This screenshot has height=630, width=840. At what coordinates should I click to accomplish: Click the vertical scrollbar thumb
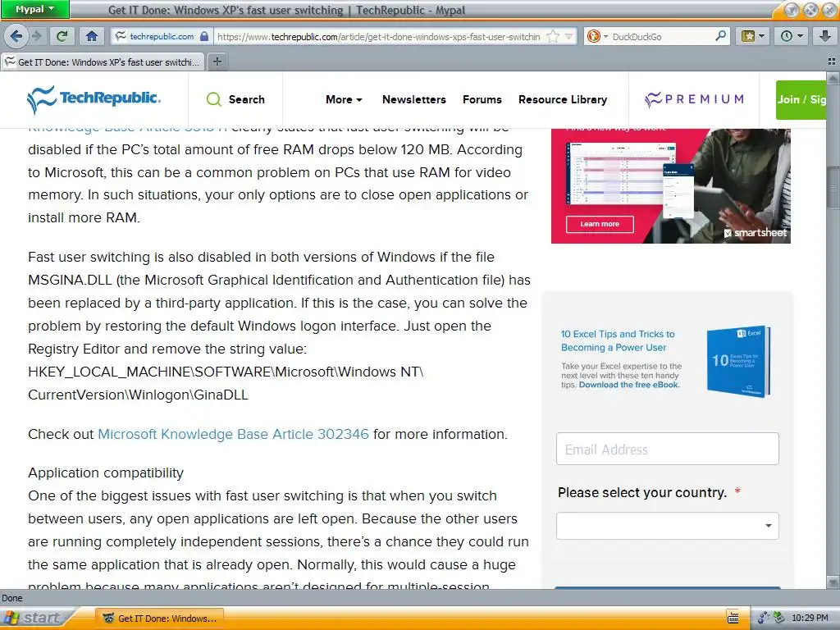click(833, 188)
